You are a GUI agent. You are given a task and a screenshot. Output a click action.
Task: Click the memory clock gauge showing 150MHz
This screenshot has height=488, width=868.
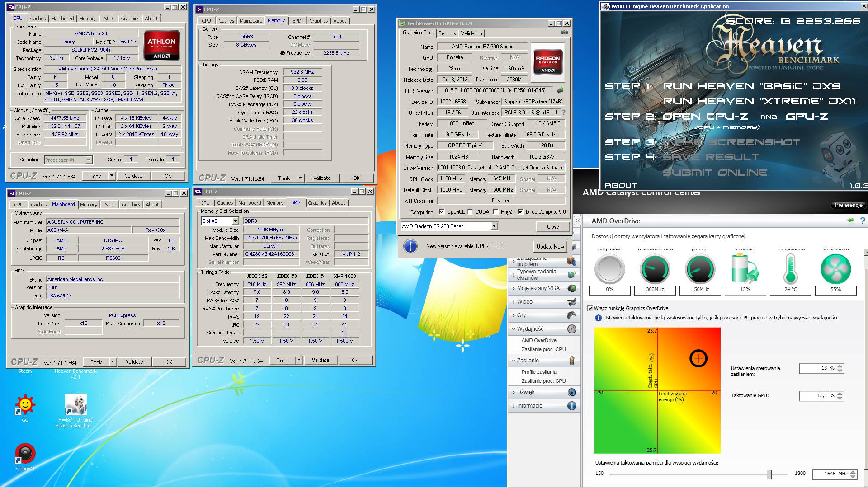(700, 269)
